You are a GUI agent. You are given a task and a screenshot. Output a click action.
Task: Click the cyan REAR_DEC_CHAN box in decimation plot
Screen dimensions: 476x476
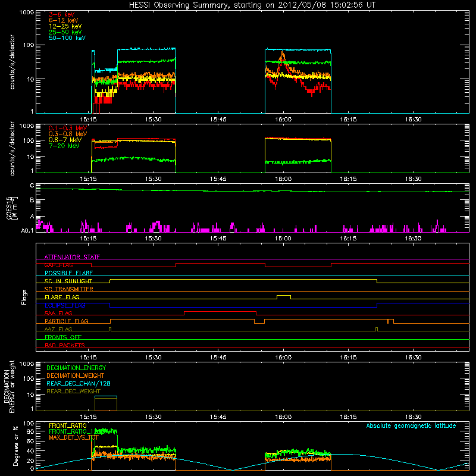click(x=106, y=396)
